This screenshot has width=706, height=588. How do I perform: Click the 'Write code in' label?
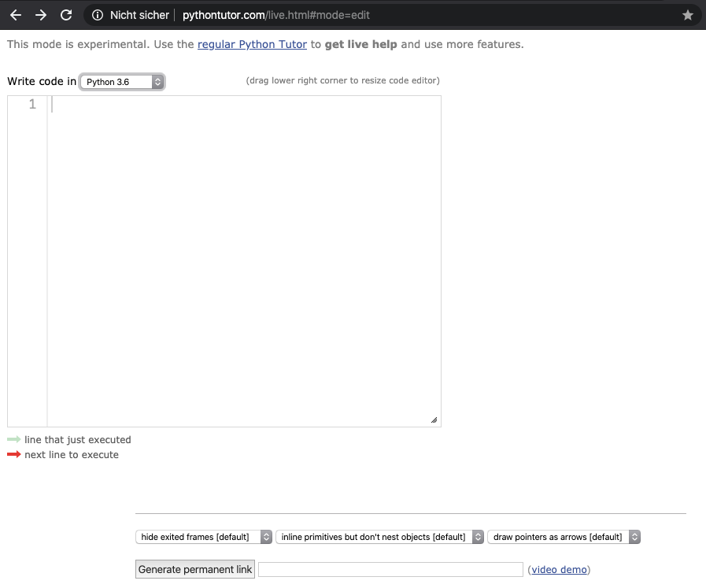pos(42,81)
